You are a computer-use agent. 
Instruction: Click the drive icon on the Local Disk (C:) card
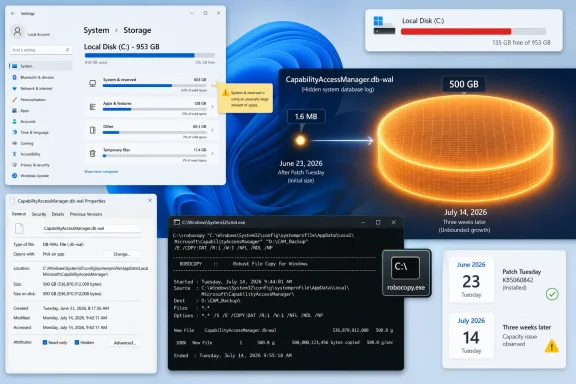click(384, 25)
